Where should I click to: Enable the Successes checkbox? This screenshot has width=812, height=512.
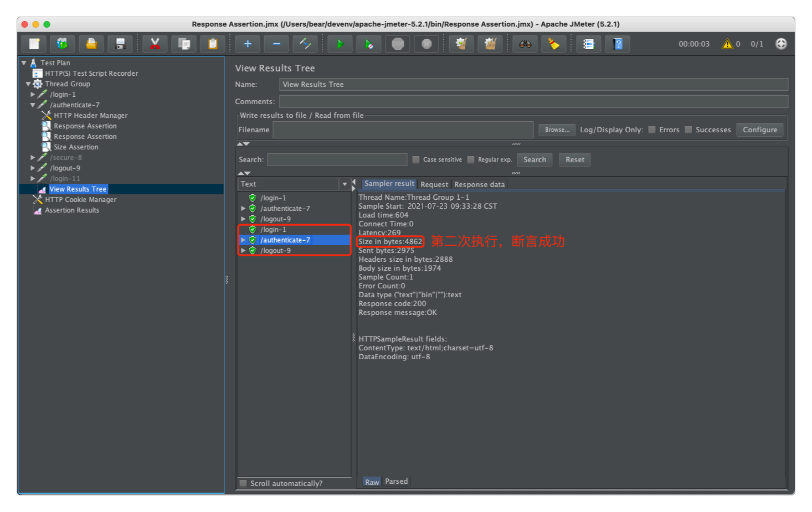[688, 130]
